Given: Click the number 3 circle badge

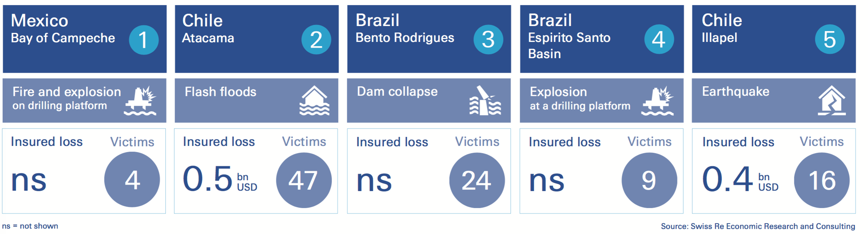Looking at the screenshot, I should [488, 39].
